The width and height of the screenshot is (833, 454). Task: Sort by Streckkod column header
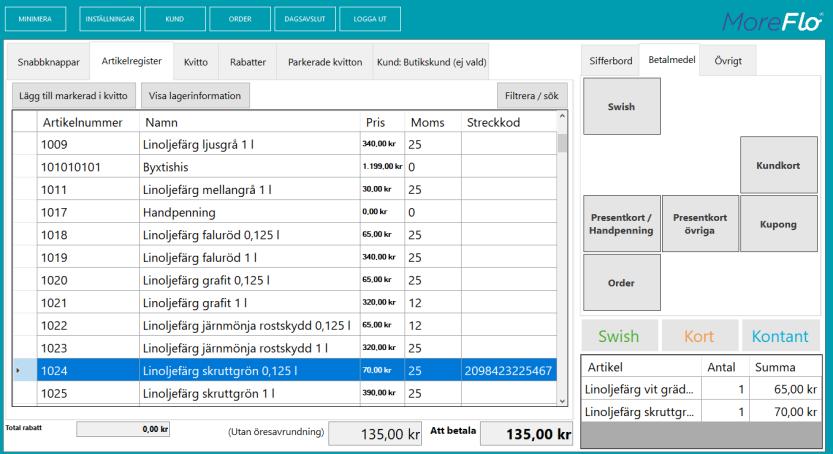tap(509, 122)
